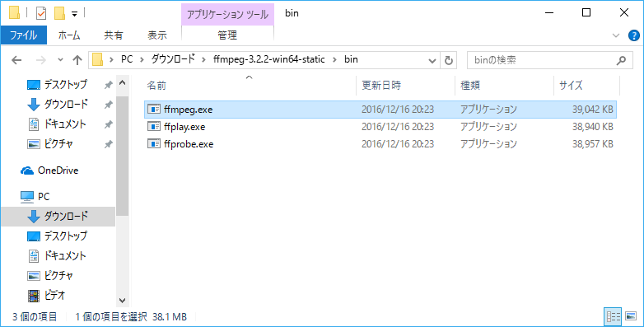This screenshot has height=327, width=644.
Task: Click the ffprobe.exe アプリケーション type cell
Action: coord(488,144)
